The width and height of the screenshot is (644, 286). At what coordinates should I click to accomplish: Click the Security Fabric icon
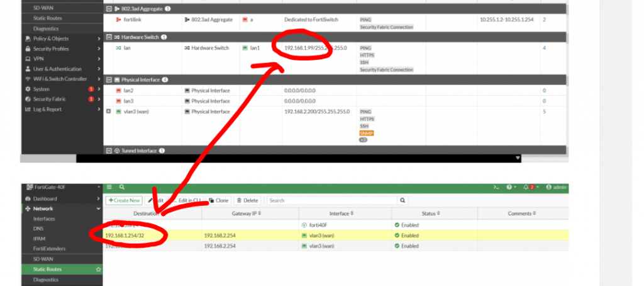point(28,99)
